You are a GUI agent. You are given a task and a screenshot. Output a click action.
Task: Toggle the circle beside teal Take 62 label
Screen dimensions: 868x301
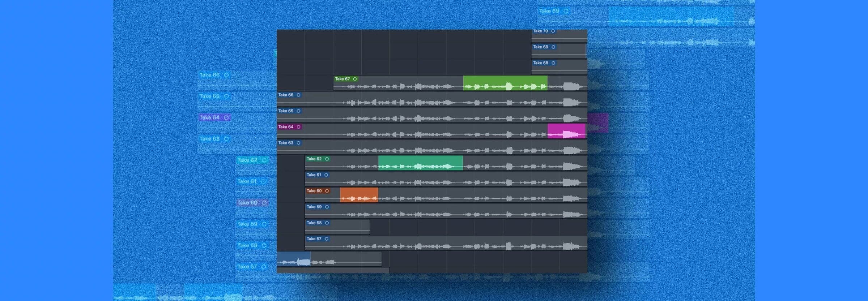coord(327,159)
